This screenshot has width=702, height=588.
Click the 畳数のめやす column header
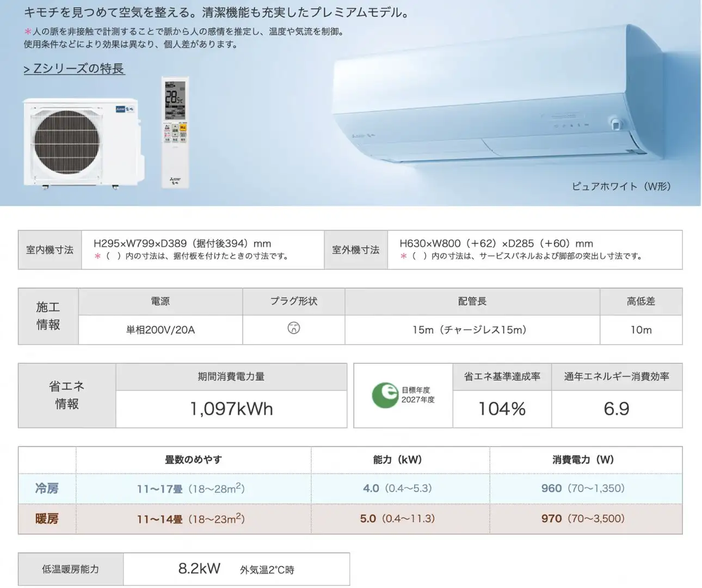[194, 460]
